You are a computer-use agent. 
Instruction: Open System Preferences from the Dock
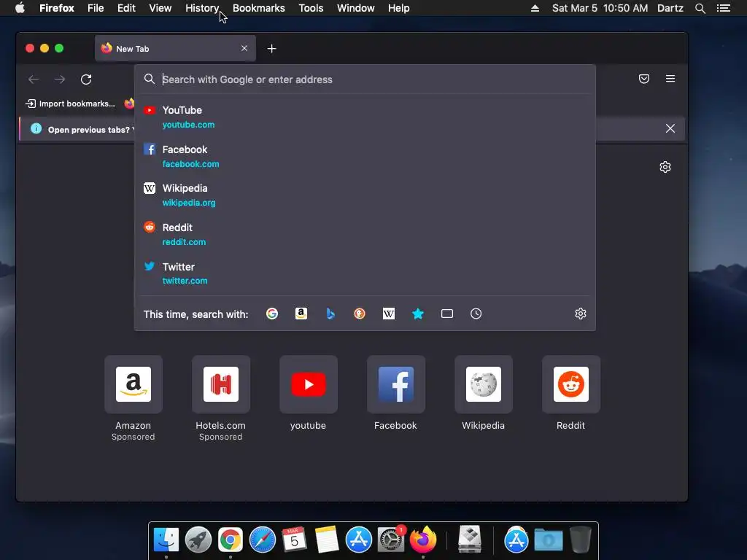click(x=391, y=540)
